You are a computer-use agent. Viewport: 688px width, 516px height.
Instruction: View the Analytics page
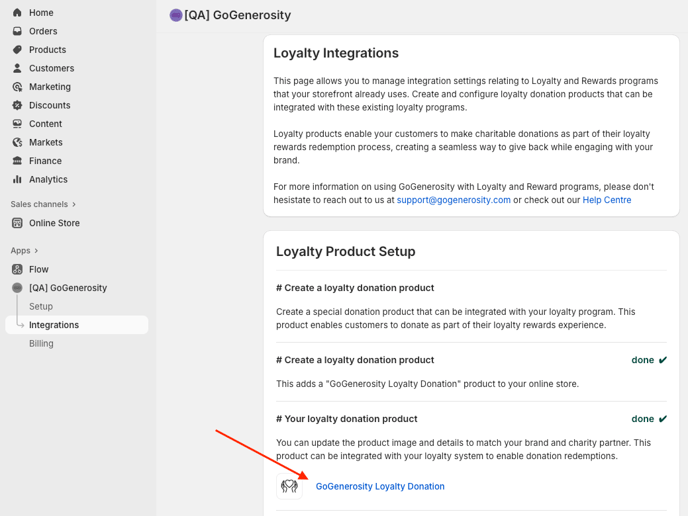48,179
